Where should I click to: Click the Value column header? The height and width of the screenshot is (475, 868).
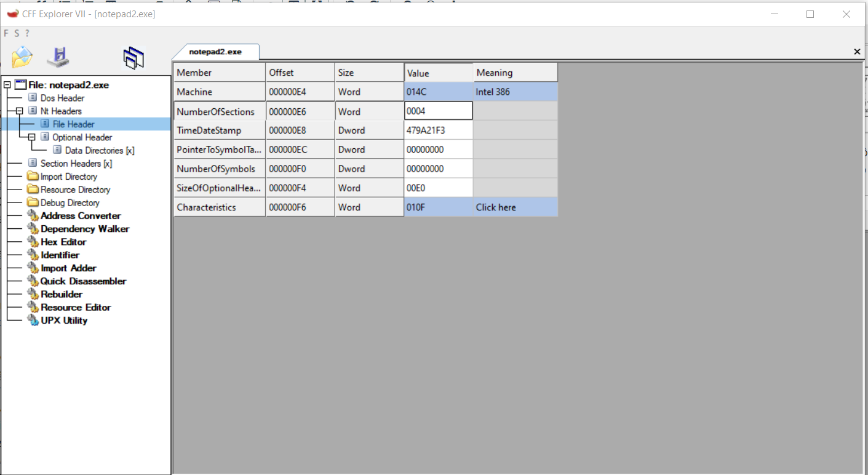[439, 73]
